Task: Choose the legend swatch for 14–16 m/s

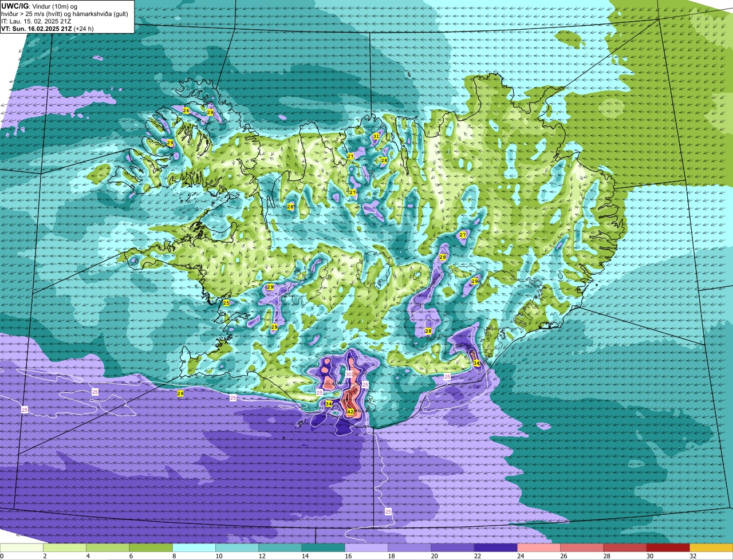Action: point(324,547)
